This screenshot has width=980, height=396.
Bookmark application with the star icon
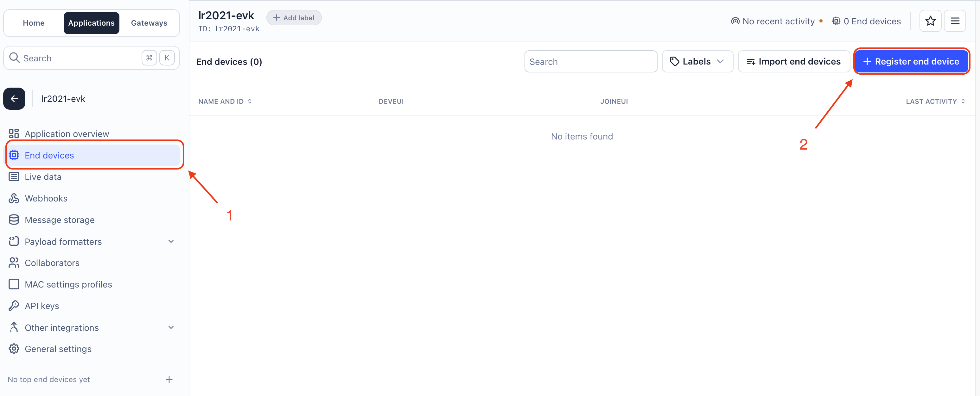(930, 21)
